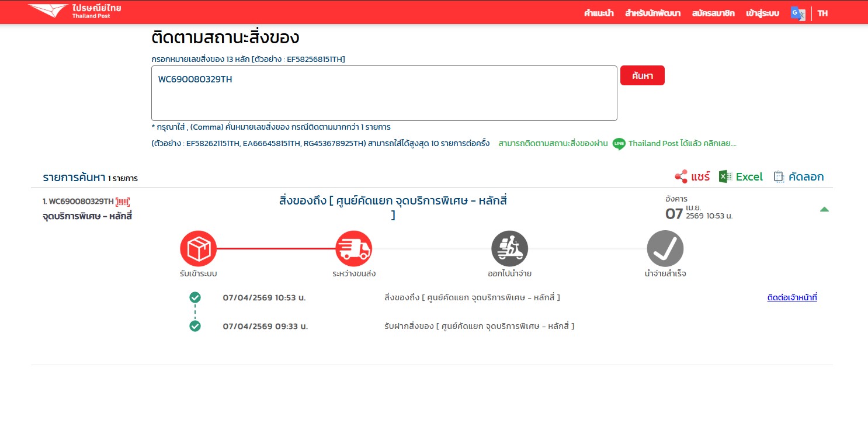Screen dimensions: 868x430
Task: Click the barcode icon beside WC690080329TH
Action: click(123, 202)
